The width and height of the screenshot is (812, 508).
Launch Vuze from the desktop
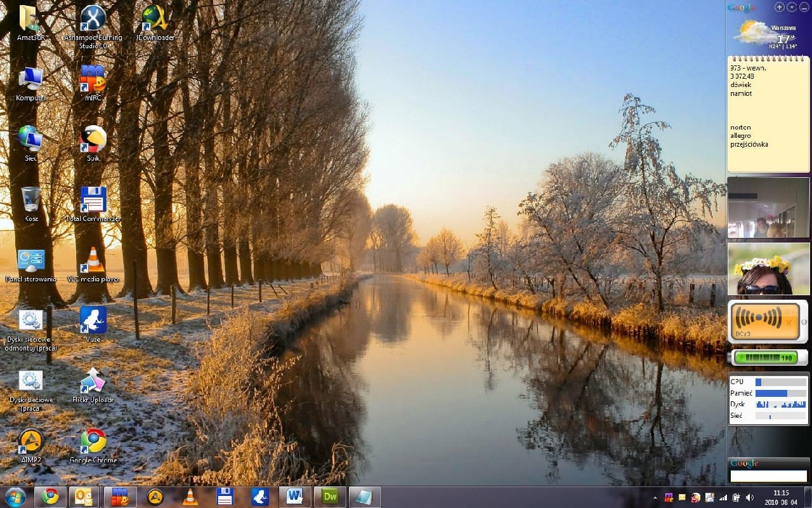(x=93, y=321)
